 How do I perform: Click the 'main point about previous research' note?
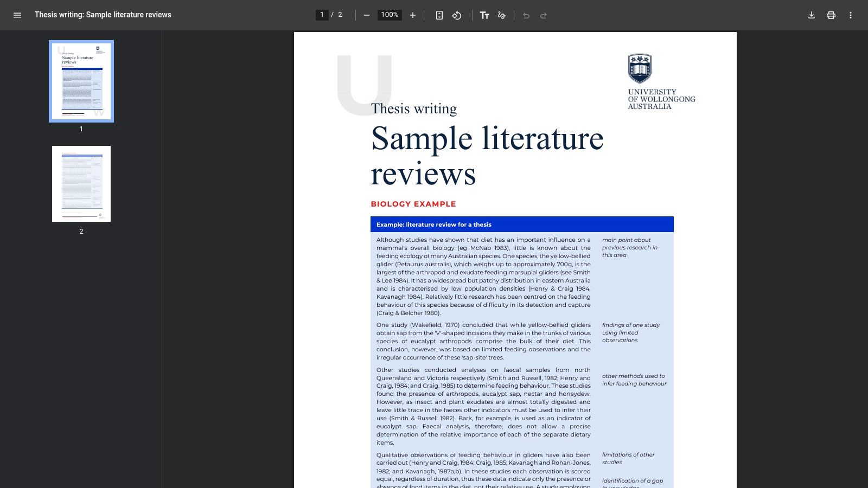[630, 247]
